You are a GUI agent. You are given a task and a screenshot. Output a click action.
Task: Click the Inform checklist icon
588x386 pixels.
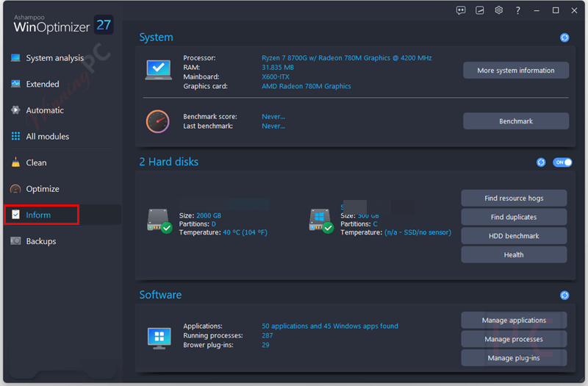coord(15,215)
